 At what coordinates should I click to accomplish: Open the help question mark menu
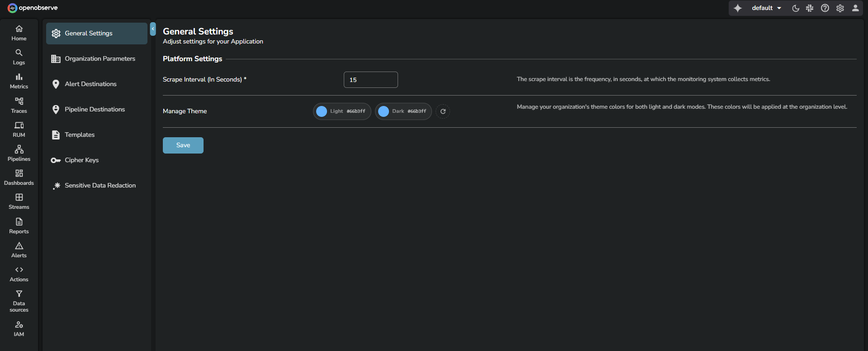pyautogui.click(x=825, y=8)
